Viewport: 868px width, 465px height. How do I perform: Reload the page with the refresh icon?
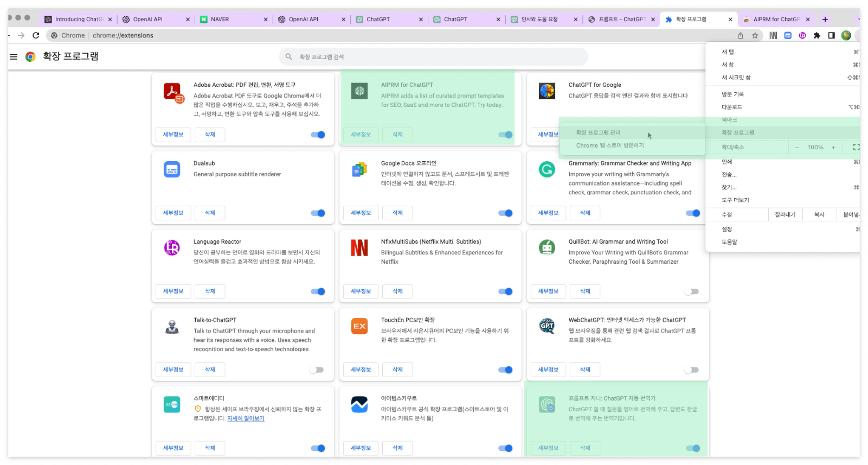pyautogui.click(x=36, y=35)
